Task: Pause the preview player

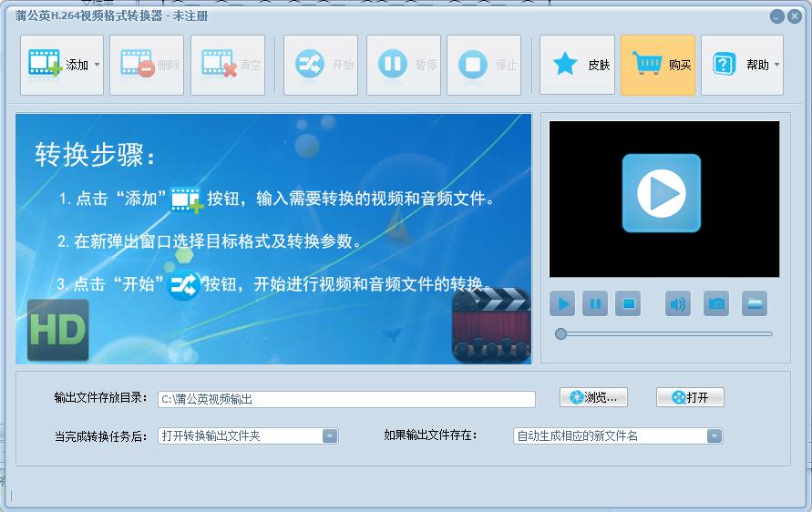Action: (595, 303)
